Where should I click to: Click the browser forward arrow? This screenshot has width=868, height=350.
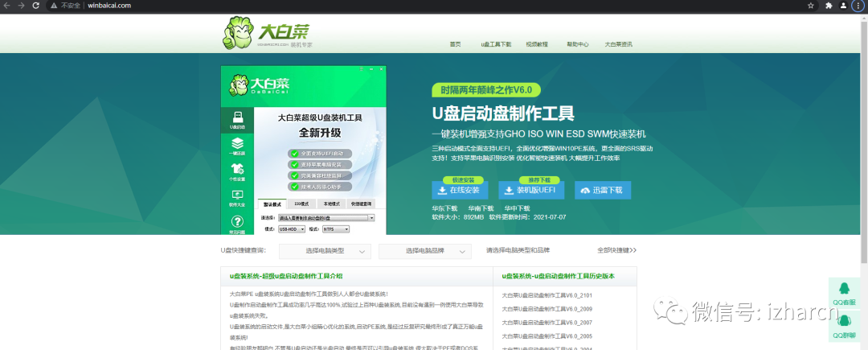click(21, 6)
